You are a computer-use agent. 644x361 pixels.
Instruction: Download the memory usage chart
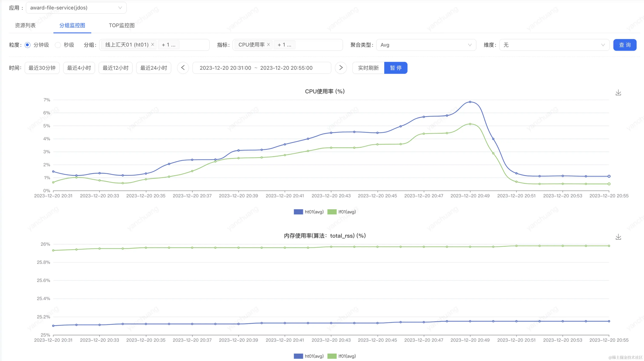(618, 237)
